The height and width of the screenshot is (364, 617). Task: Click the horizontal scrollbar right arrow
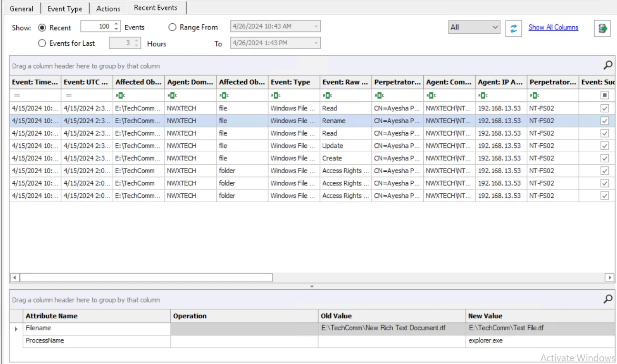click(609, 277)
